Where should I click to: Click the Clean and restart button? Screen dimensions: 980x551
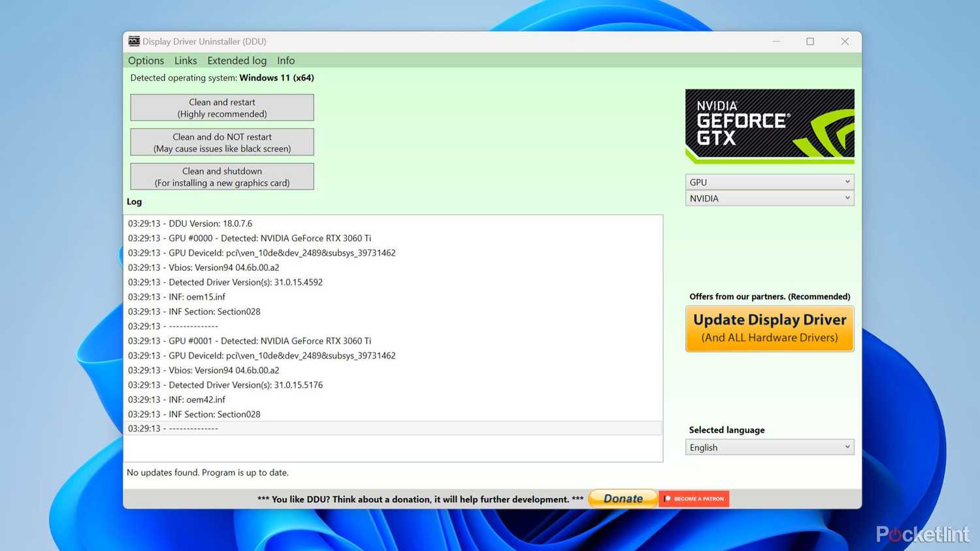(221, 107)
